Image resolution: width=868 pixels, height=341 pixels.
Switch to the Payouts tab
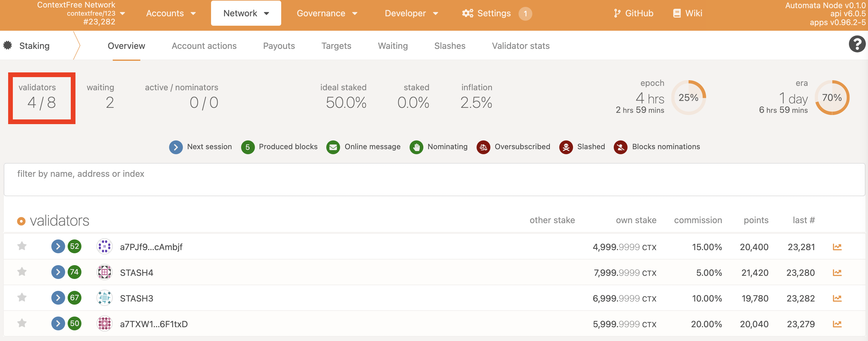pos(279,46)
